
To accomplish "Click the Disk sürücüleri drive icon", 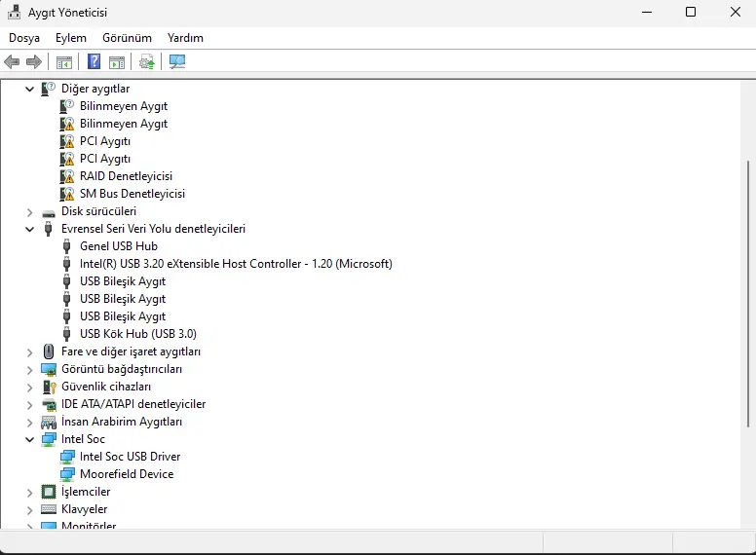I will point(48,212).
